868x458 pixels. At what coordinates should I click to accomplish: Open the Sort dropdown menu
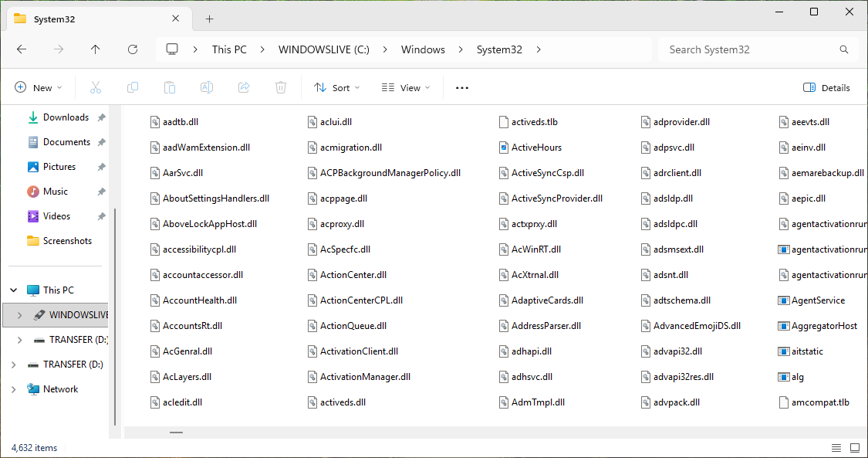click(337, 88)
